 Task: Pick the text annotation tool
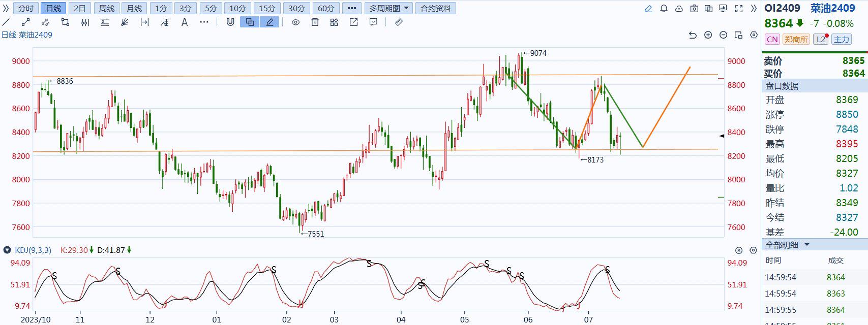pyautogui.click(x=185, y=22)
